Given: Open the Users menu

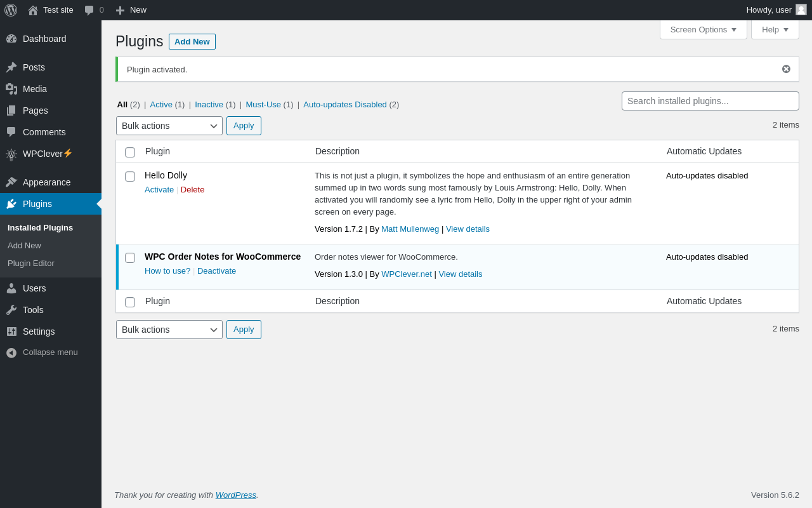Looking at the screenshot, I should coord(51,288).
